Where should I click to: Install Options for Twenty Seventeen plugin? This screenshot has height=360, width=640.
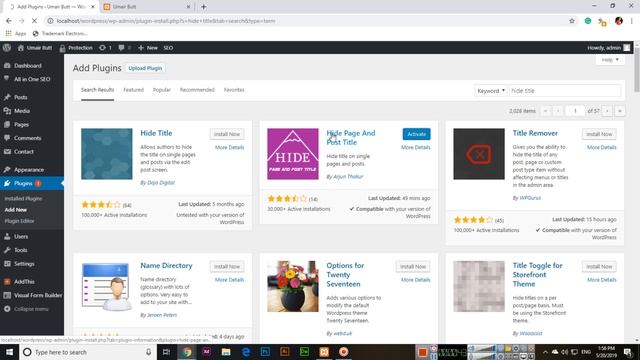[413, 267]
